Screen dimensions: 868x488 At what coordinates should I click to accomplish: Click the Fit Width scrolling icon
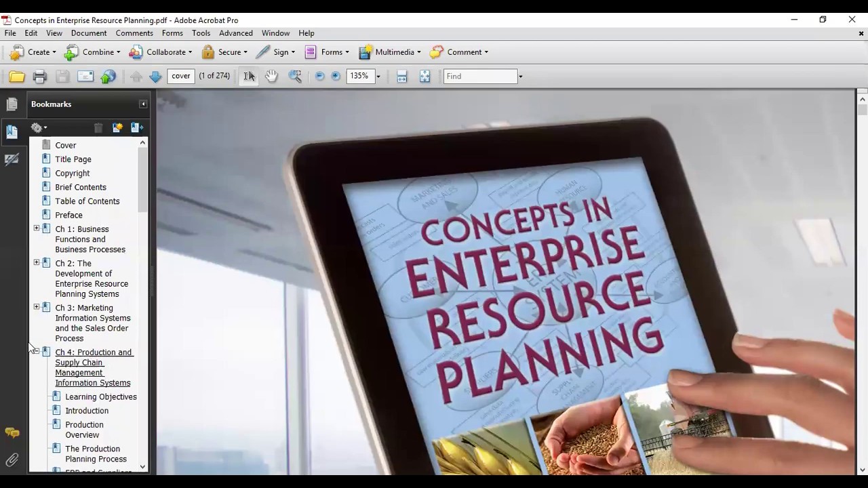[x=402, y=77]
